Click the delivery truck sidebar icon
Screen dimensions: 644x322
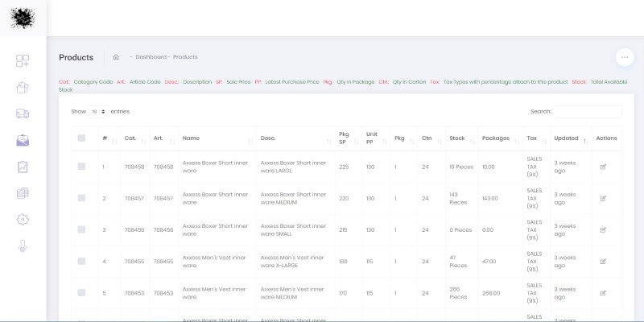(23, 114)
